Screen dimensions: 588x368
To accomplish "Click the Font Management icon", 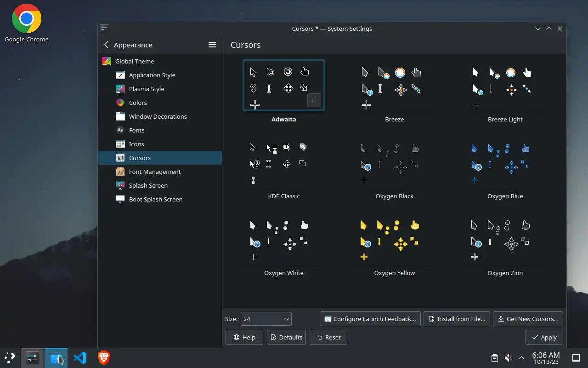I will pos(120,172).
